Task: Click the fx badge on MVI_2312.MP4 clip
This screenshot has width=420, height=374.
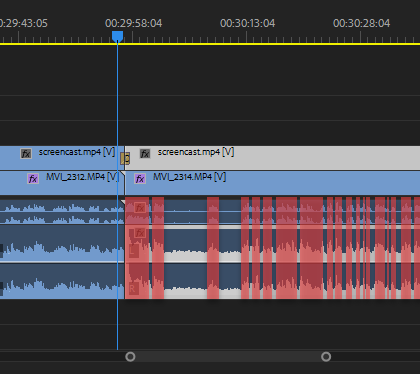Action: pos(33,179)
